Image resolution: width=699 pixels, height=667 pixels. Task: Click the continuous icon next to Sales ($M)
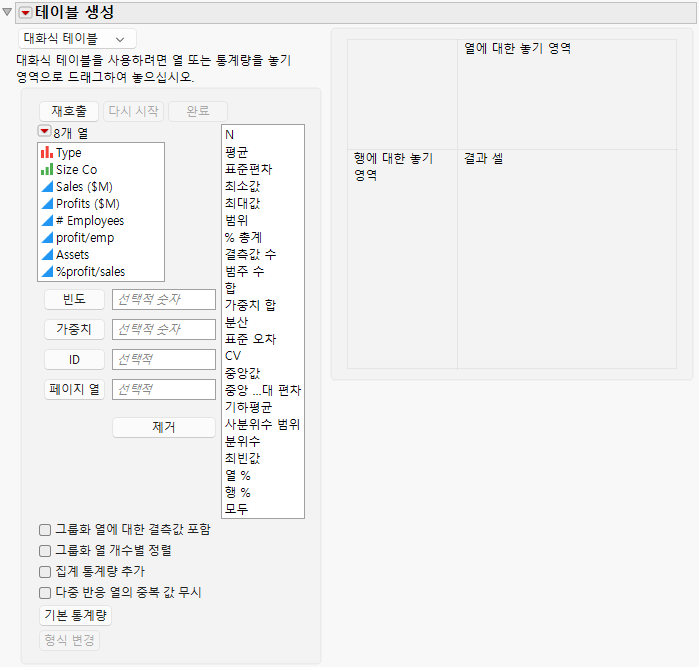point(47,186)
